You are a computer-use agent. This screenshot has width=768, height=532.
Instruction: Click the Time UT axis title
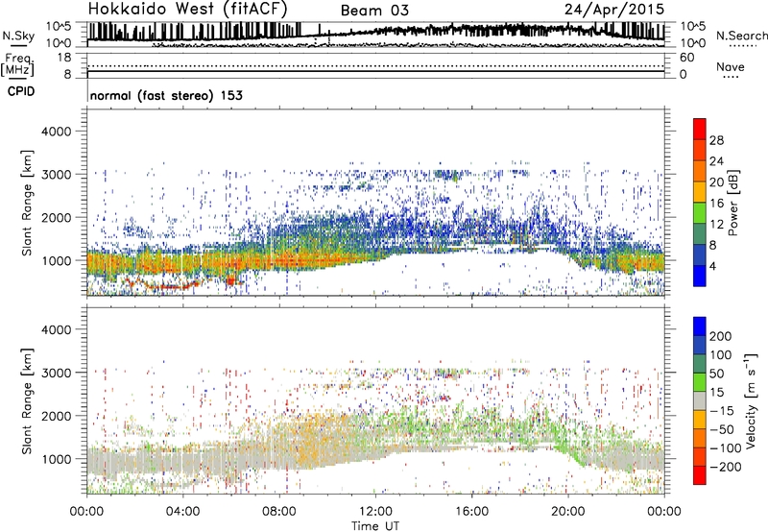pos(375,526)
